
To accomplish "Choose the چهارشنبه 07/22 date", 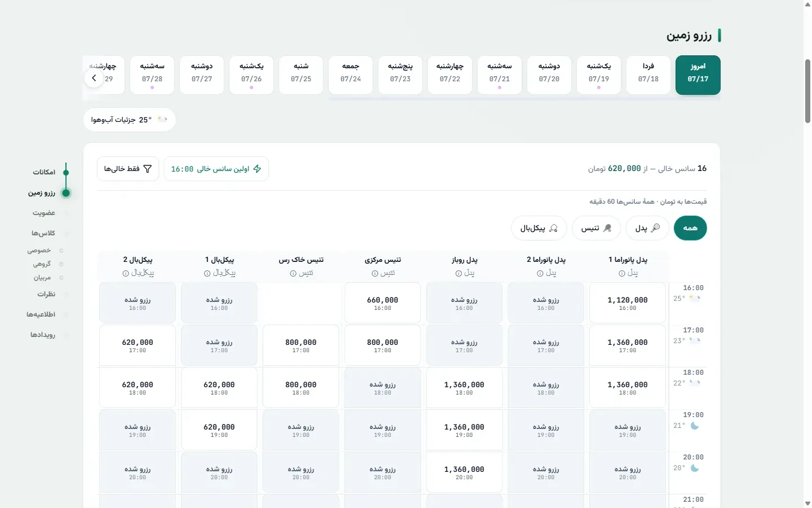I will pos(450,75).
